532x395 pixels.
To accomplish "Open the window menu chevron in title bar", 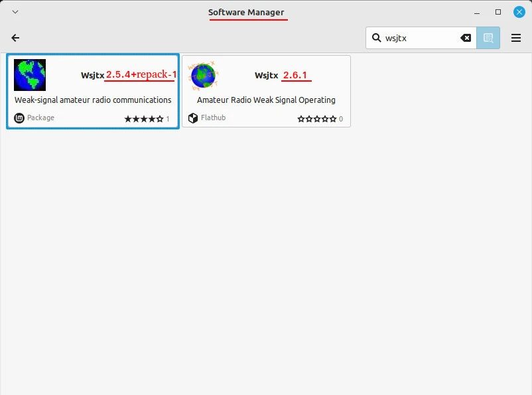I will coord(15,12).
